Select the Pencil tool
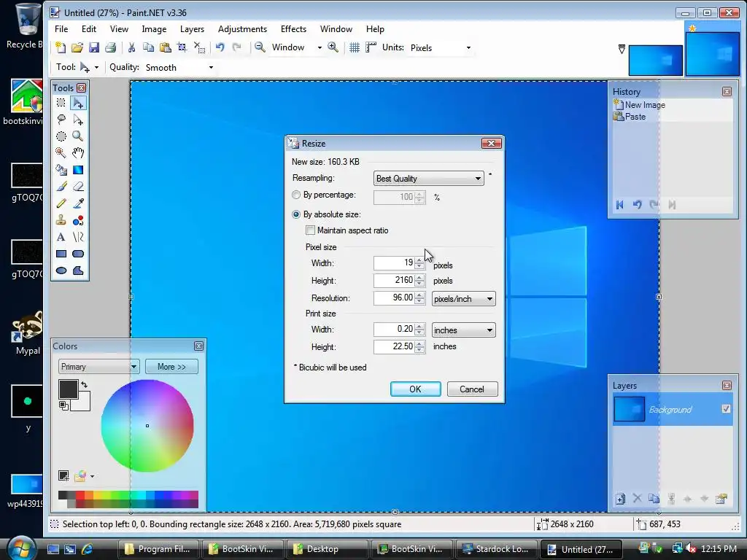Image resolution: width=747 pixels, height=560 pixels. pyautogui.click(x=61, y=203)
